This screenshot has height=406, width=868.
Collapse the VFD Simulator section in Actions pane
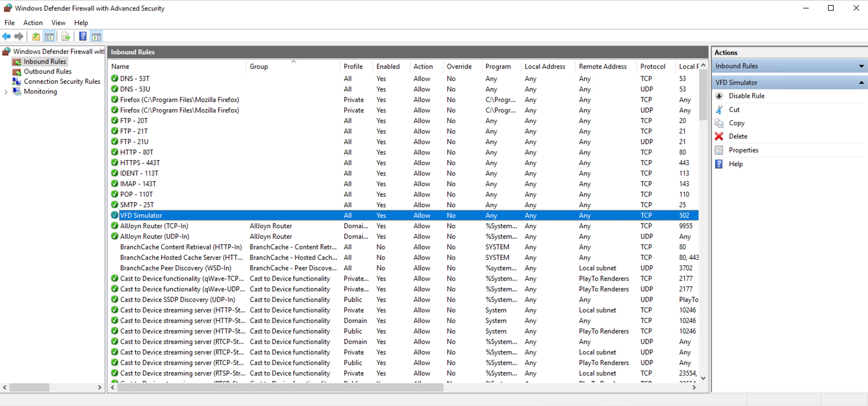pyautogui.click(x=861, y=83)
